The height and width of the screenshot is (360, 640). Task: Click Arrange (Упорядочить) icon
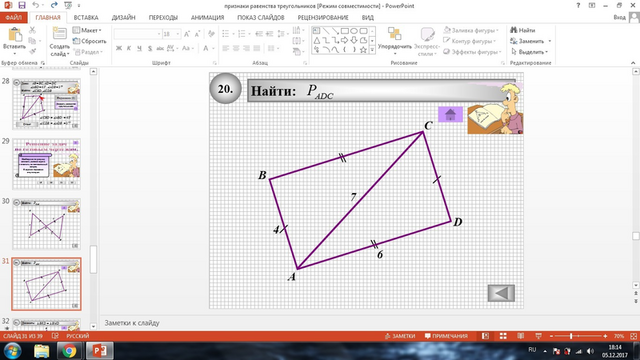[394, 41]
